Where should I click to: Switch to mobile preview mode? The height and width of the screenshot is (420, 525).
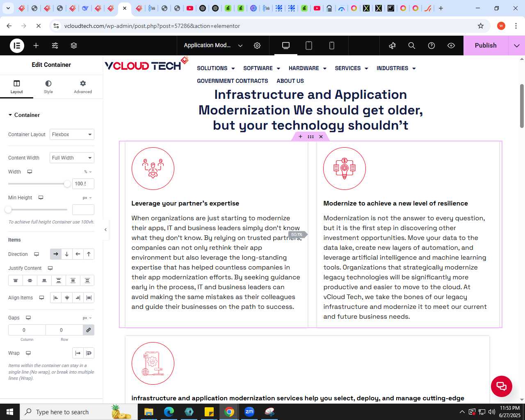pos(332,46)
